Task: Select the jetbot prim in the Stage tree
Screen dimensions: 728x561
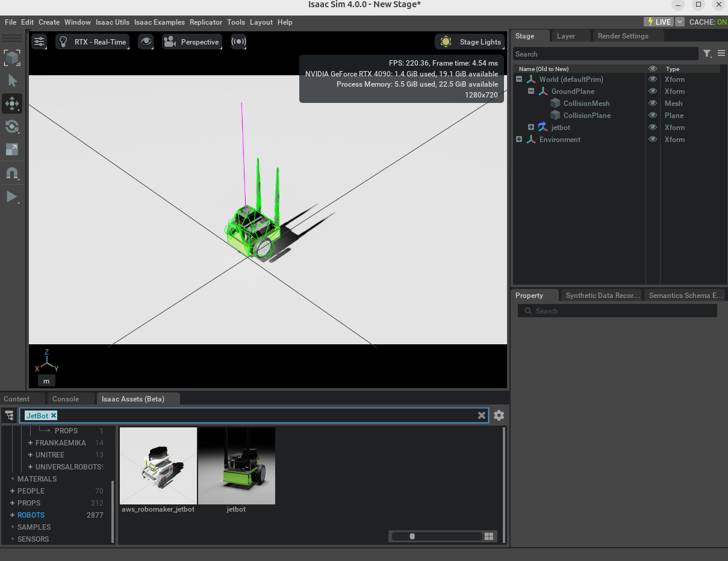Action: (561, 127)
